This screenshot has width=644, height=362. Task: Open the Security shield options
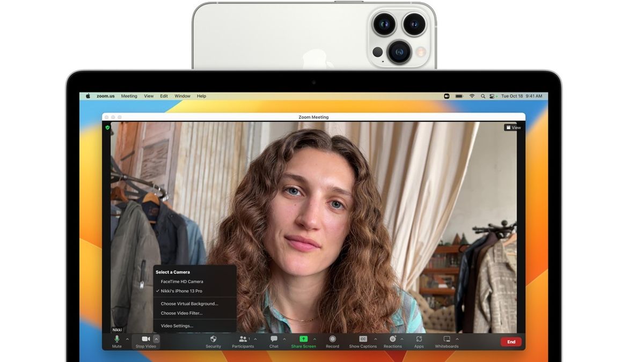pyautogui.click(x=213, y=342)
